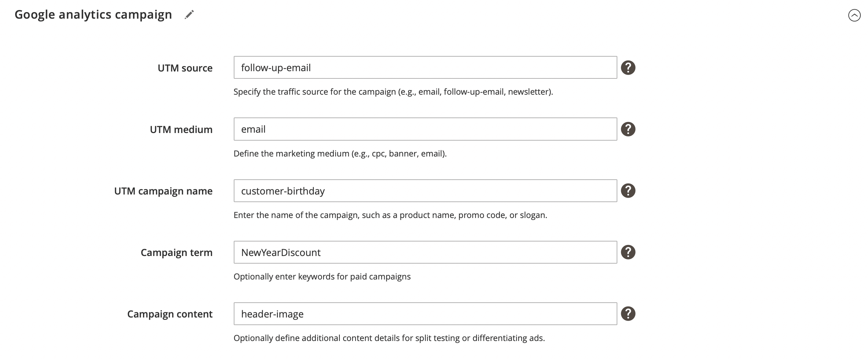This screenshot has width=868, height=360.
Task: Open help for Campaign term field
Action: pyautogui.click(x=628, y=252)
